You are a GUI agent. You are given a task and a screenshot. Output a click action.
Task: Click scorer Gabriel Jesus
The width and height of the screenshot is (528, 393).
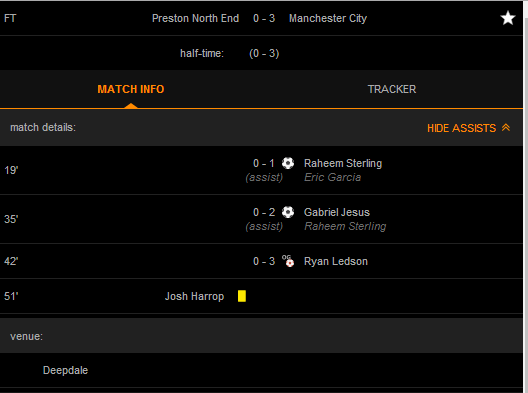coord(337,212)
